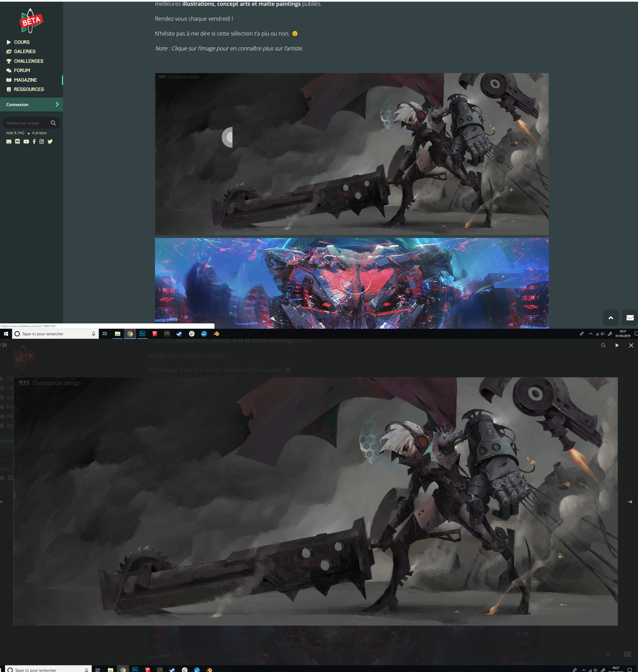The width and height of the screenshot is (638, 672).
Task: Navigate to the FORUM
Action: (22, 70)
